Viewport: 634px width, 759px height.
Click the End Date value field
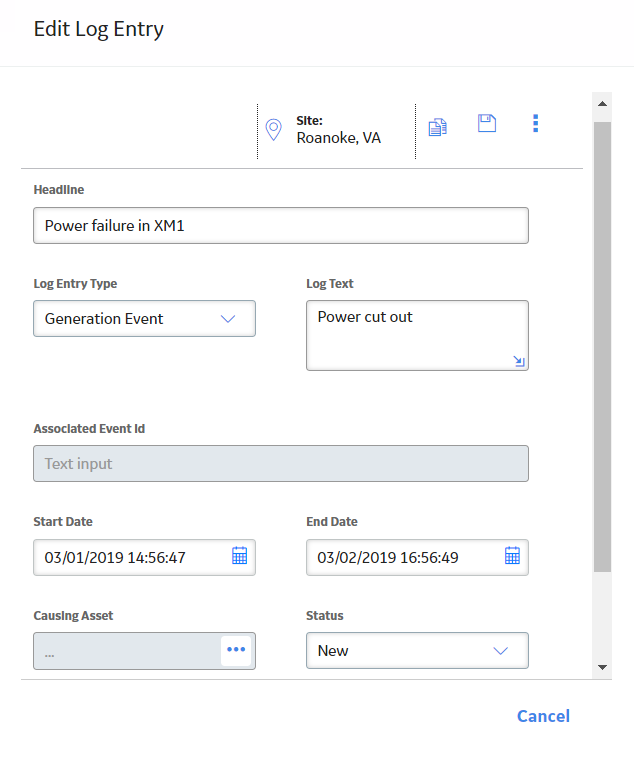(417, 558)
